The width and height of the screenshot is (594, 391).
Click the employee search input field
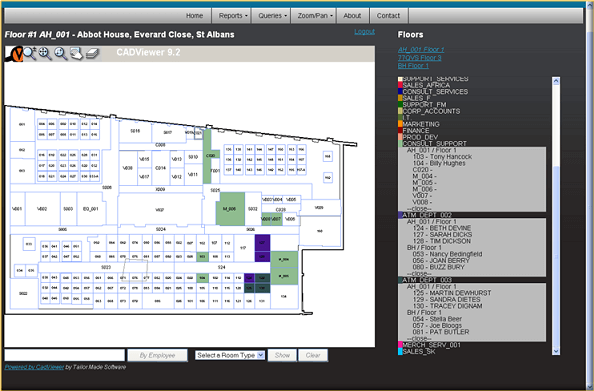(64, 355)
